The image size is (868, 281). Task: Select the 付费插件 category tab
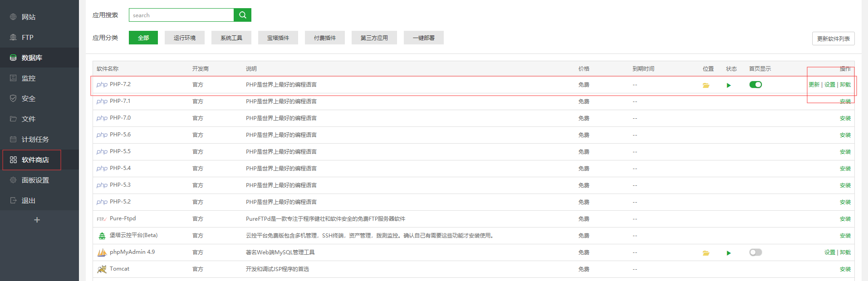click(x=325, y=38)
